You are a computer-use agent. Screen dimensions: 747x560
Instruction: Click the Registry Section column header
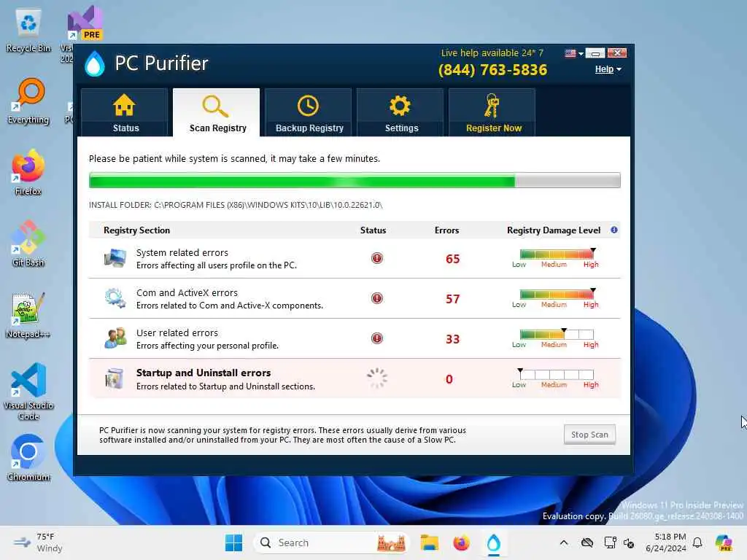tap(136, 230)
